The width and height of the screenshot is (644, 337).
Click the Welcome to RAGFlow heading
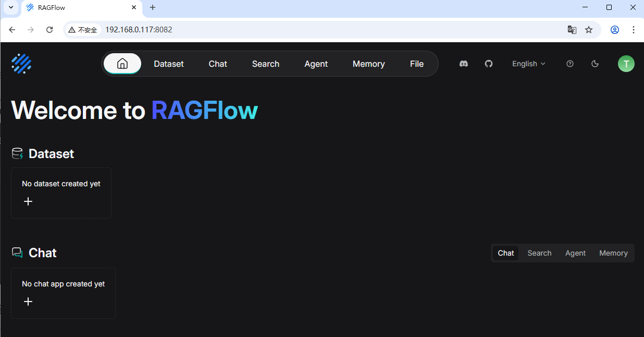tap(134, 111)
